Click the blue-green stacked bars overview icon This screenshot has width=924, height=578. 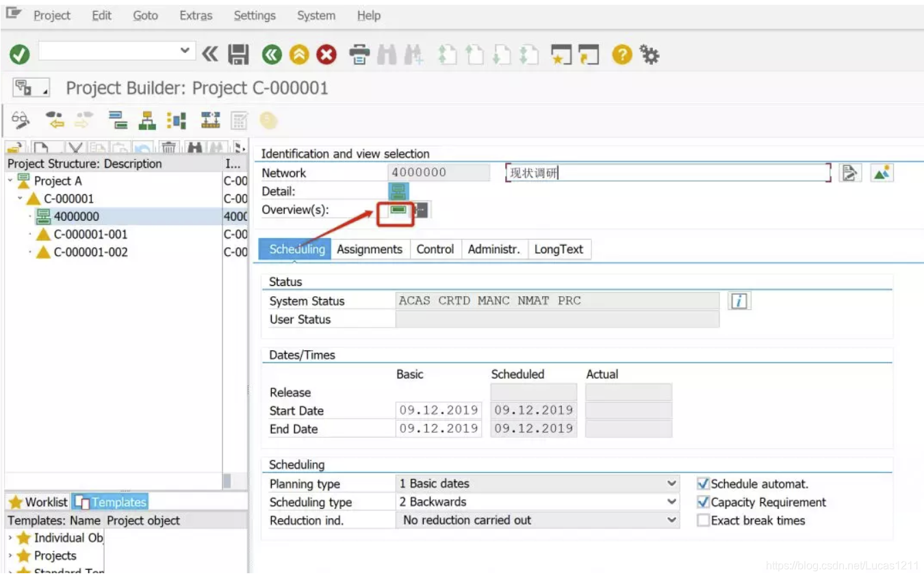[118, 121]
